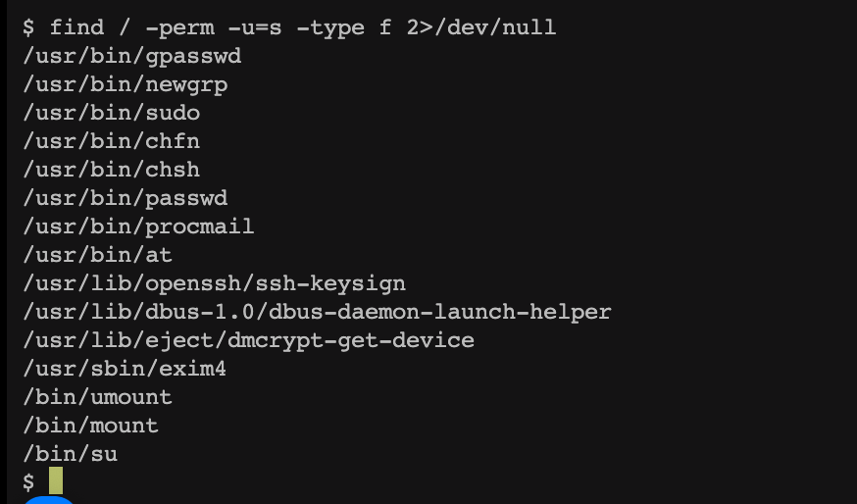This screenshot has width=857, height=504.
Task: Click the ssh-keysign path line
Action: click(x=214, y=283)
